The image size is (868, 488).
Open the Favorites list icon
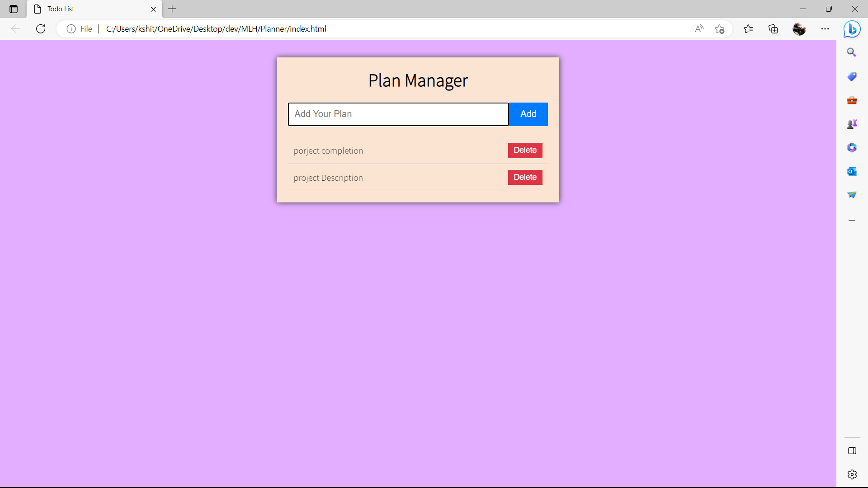[x=748, y=29]
